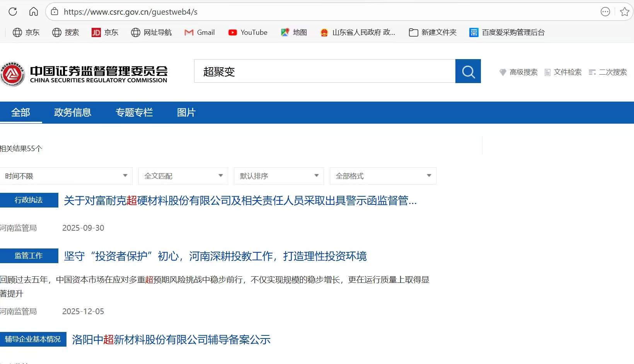Click the 相关结果55个 result count text

tap(21, 149)
